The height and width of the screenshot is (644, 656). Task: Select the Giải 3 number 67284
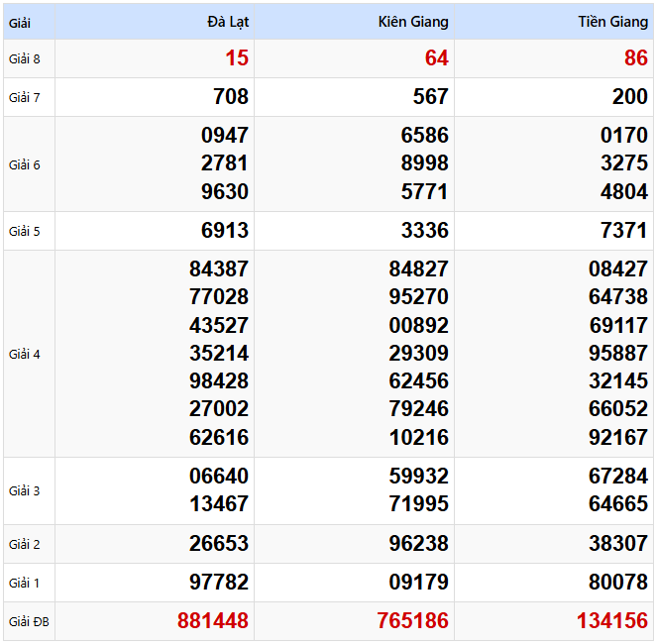coord(617,477)
